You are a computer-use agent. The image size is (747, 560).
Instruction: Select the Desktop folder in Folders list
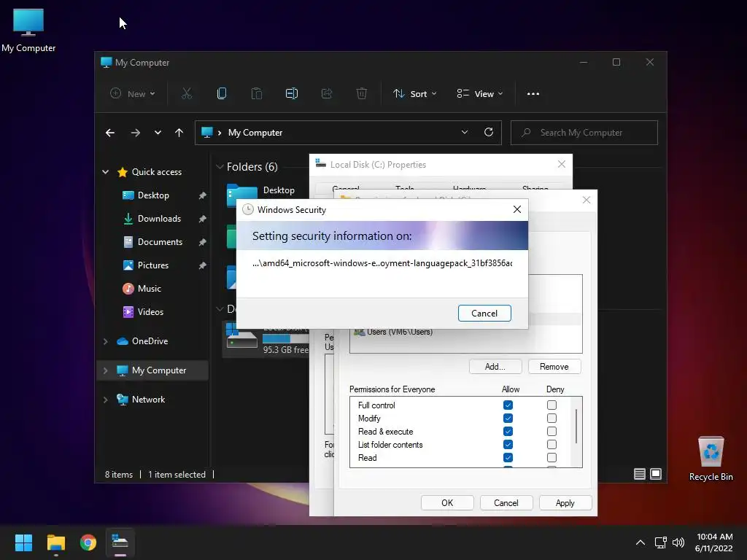(261, 194)
